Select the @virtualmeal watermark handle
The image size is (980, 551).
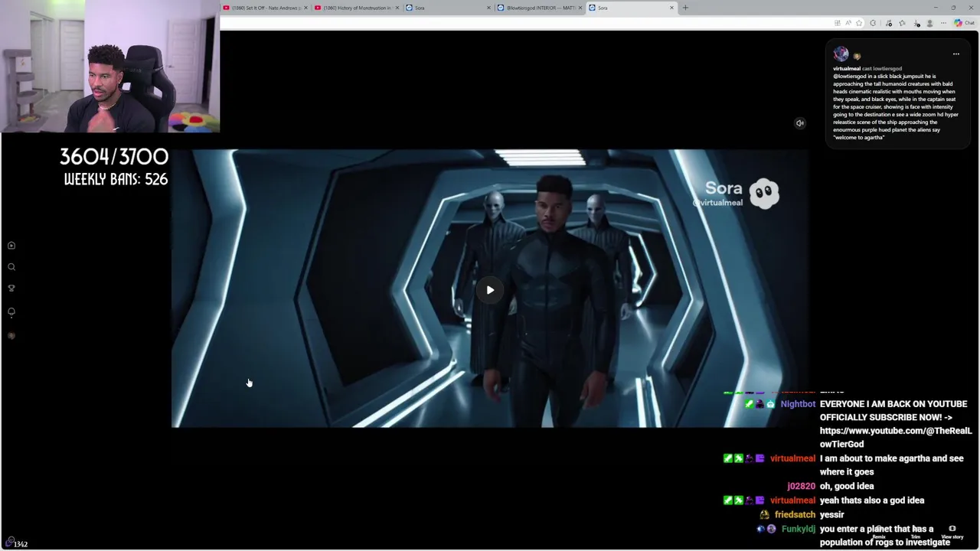tap(717, 203)
